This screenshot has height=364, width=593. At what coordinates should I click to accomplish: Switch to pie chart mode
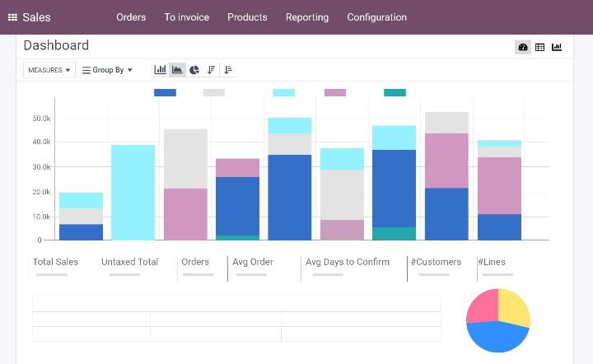[x=194, y=70]
